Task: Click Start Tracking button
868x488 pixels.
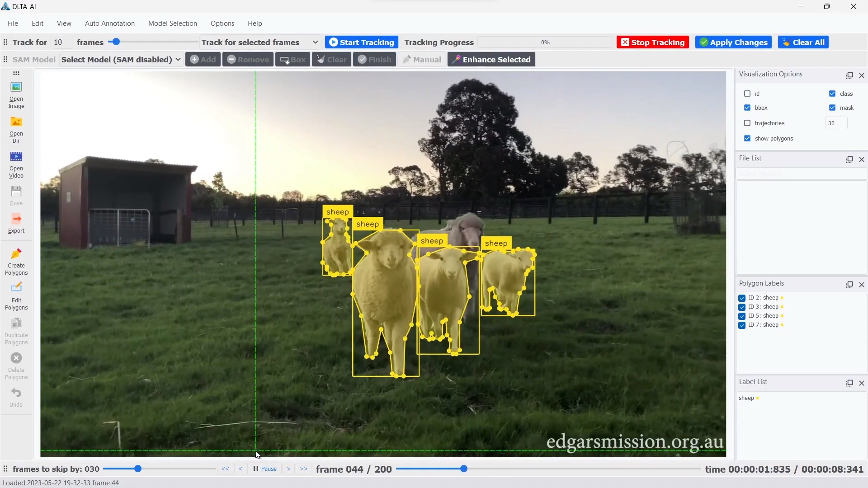Action: click(x=362, y=42)
